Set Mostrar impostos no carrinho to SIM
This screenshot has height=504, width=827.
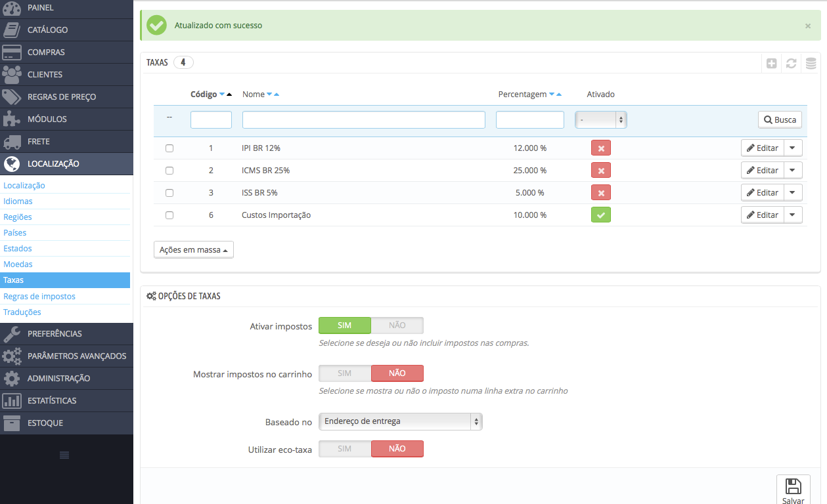pyautogui.click(x=345, y=373)
